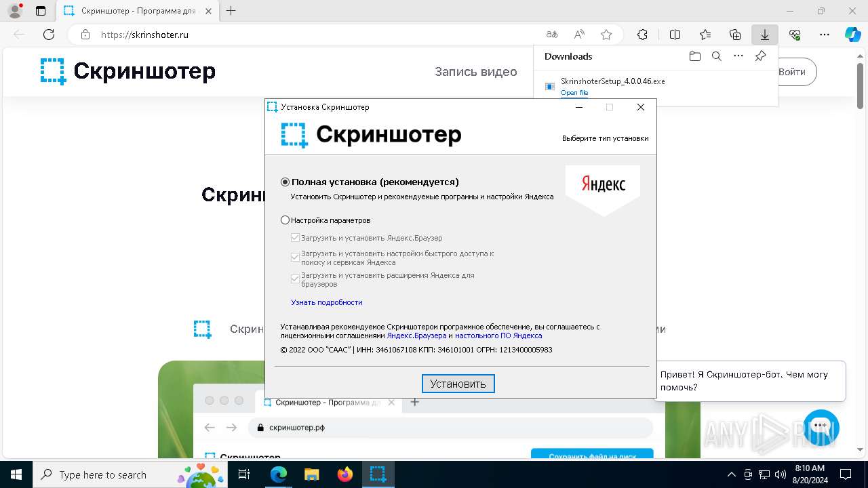Image resolution: width=868 pixels, height=488 pixels.
Task: Open the Extensions puzzle icon
Action: (x=643, y=35)
